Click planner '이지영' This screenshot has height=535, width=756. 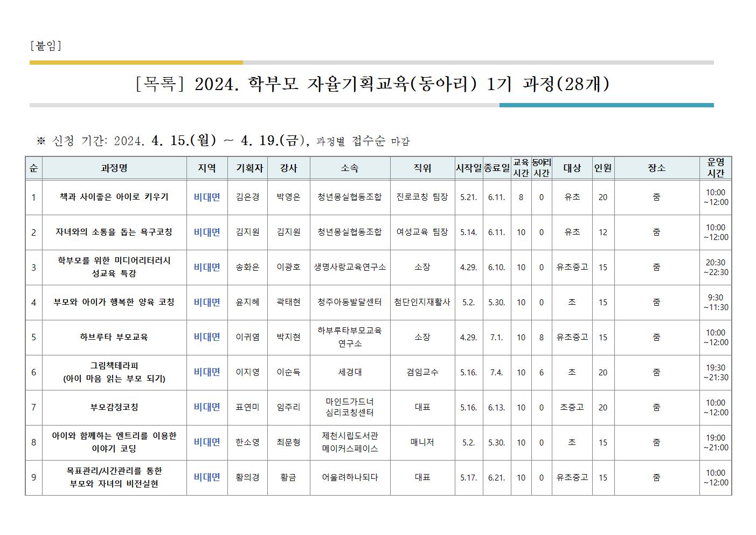pos(248,373)
